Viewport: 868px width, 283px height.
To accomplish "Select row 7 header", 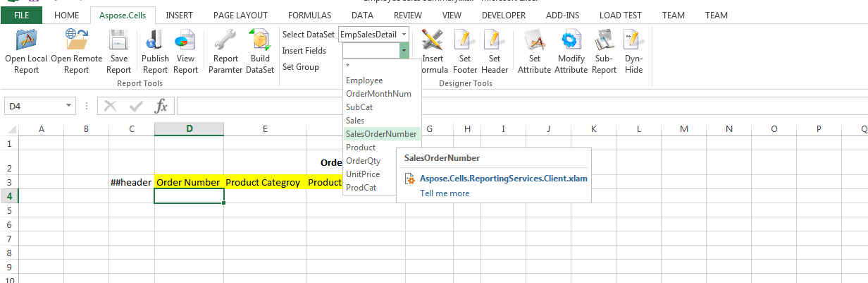I will (9, 238).
